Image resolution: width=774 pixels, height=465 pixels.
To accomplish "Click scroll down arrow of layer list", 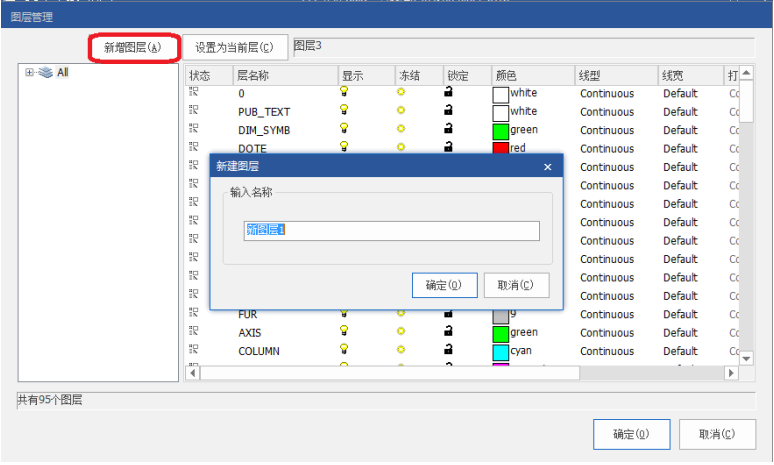I will 746,359.
